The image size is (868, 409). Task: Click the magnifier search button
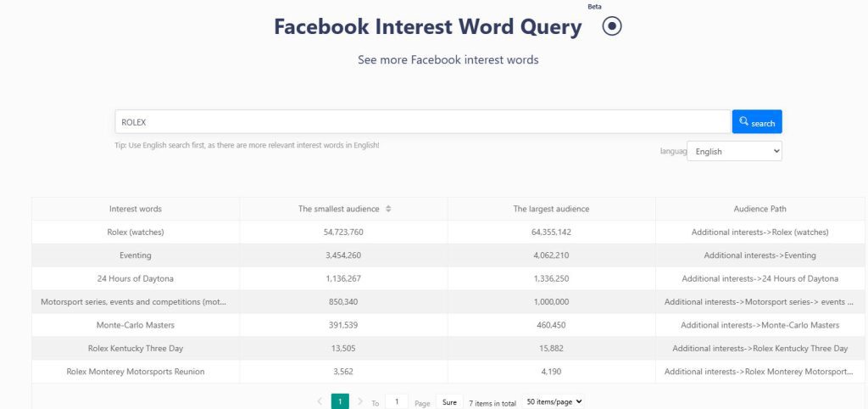757,122
